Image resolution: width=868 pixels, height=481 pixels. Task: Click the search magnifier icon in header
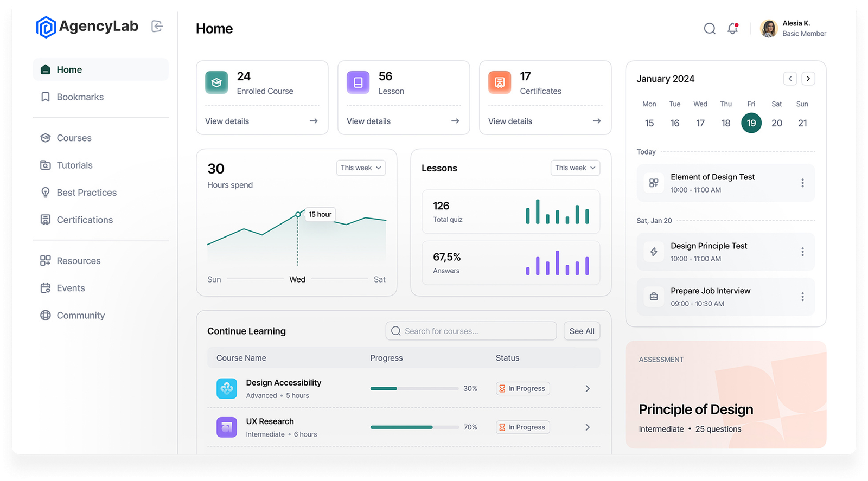point(710,29)
